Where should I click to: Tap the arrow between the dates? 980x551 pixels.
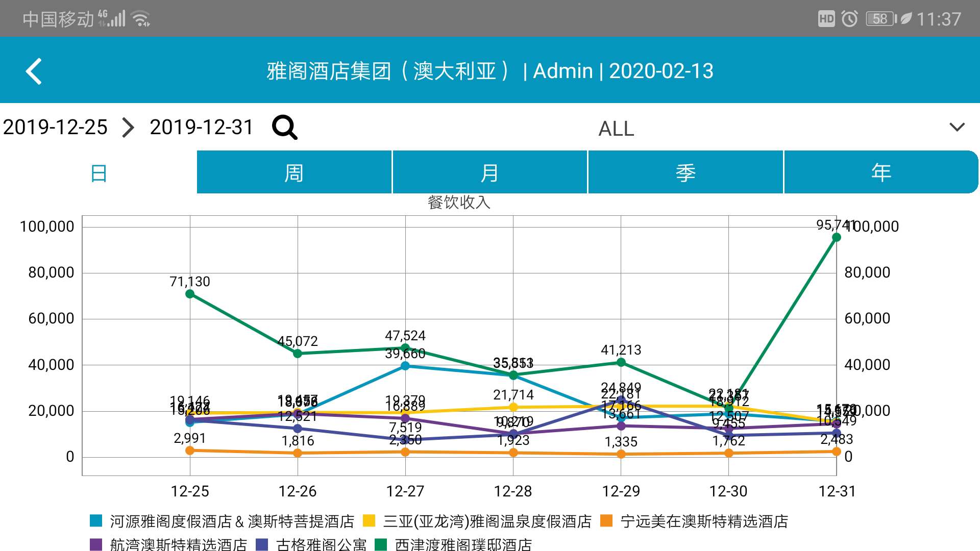[128, 127]
